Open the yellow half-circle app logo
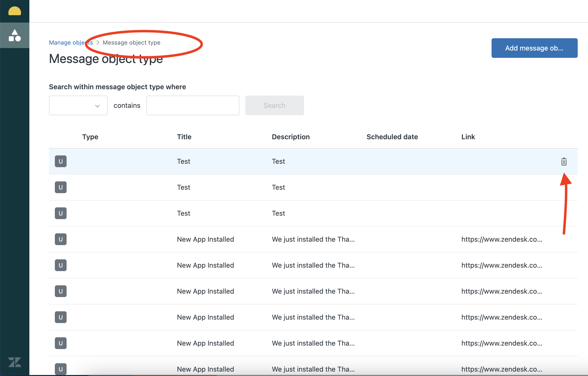 (x=15, y=11)
